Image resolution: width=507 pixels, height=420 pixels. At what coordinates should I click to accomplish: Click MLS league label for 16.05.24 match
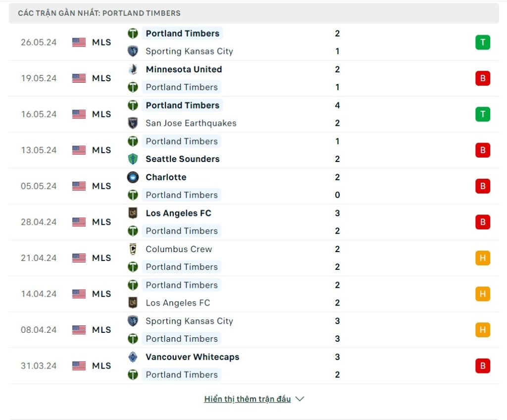coord(101,114)
